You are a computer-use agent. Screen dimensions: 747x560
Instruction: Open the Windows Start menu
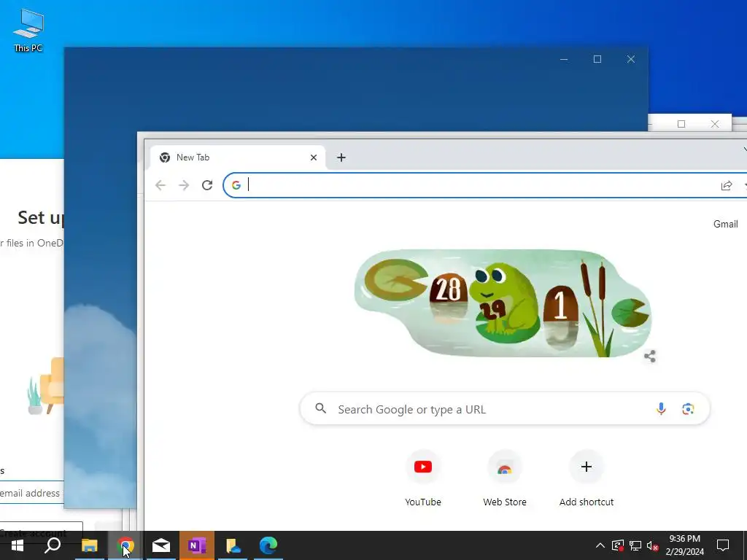[x=18, y=545]
